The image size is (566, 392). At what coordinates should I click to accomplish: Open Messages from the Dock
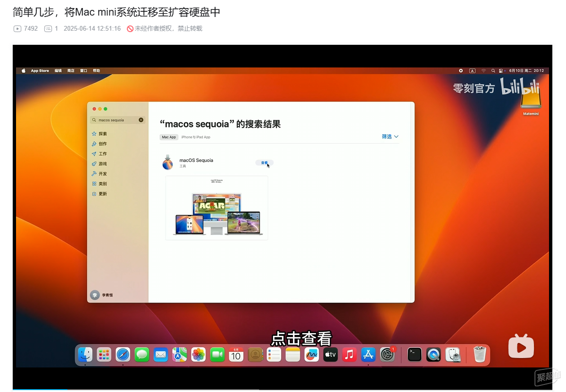click(142, 354)
